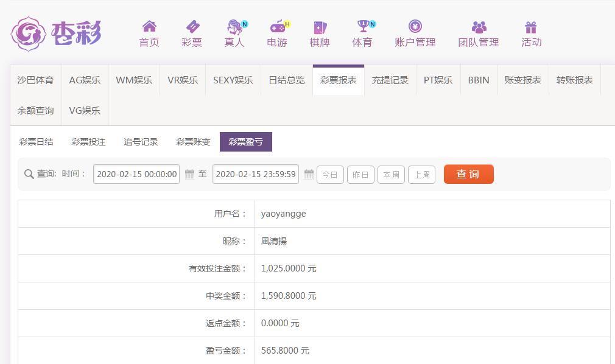
Task: Click the 首页 home icon
Action: click(x=149, y=26)
